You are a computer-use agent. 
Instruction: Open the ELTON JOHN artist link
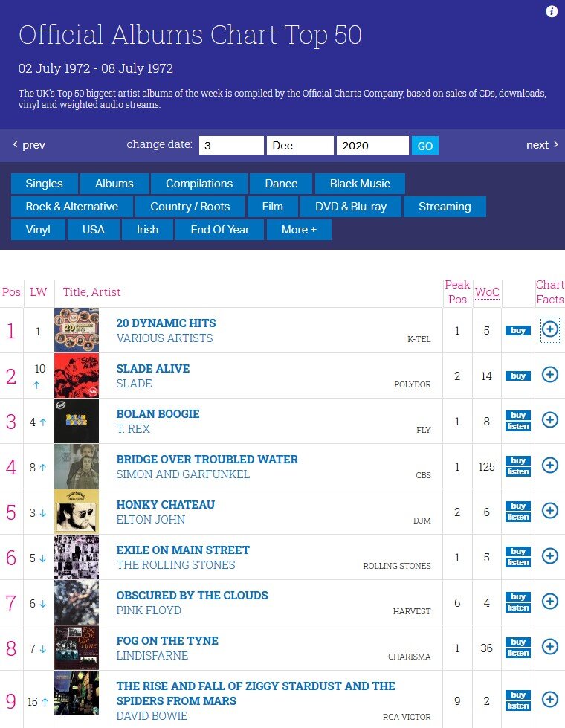click(x=150, y=520)
